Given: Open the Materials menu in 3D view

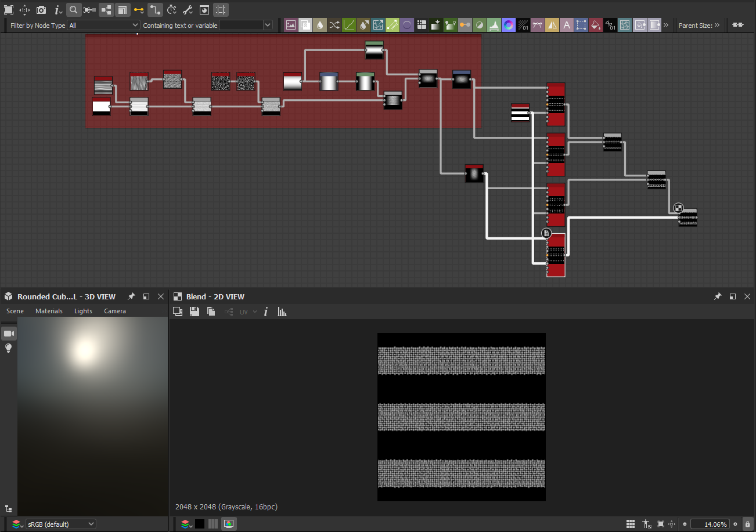Looking at the screenshot, I should click(x=49, y=311).
